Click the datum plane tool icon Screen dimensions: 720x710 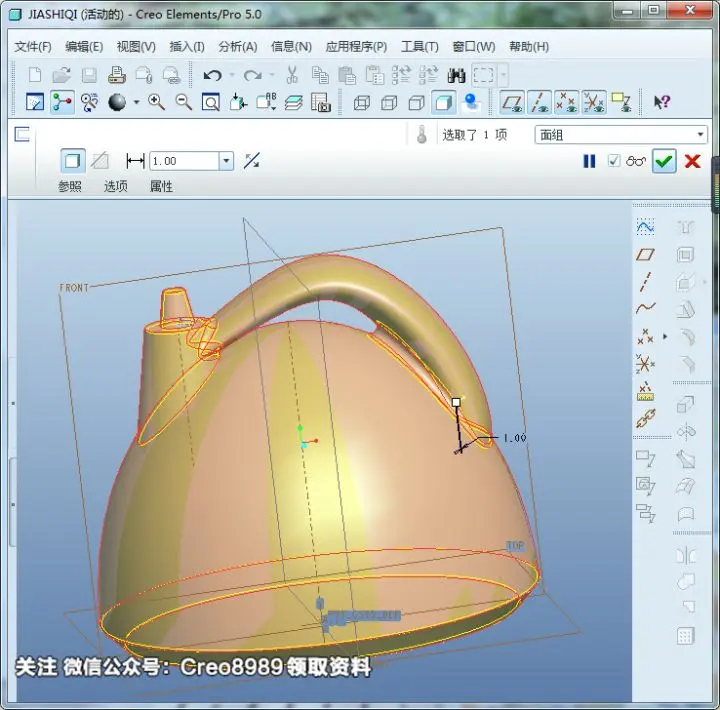(x=645, y=254)
